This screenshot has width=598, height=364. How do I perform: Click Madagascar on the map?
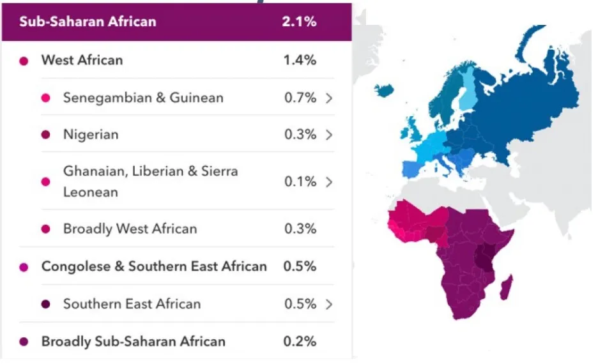tap(505, 288)
